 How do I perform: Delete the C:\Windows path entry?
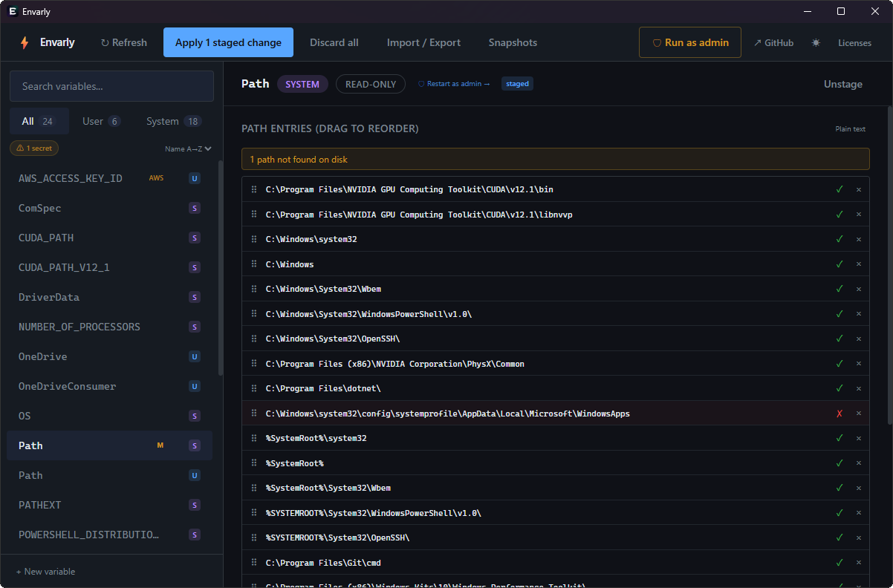click(x=859, y=264)
